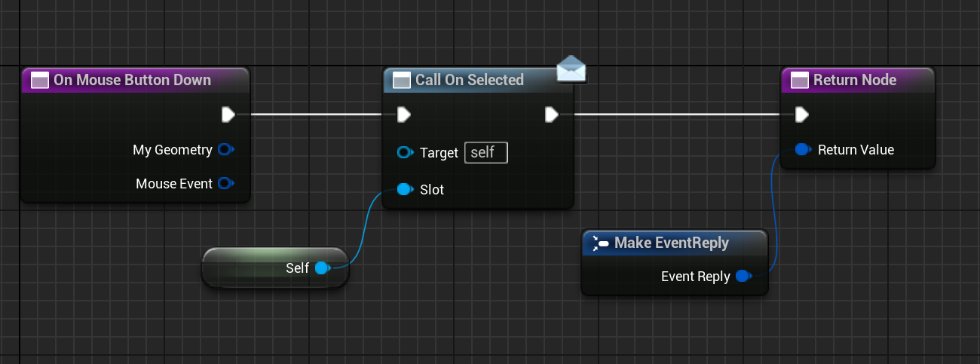Click the Target pin label
The width and height of the screenshot is (980, 364).
[439, 153]
